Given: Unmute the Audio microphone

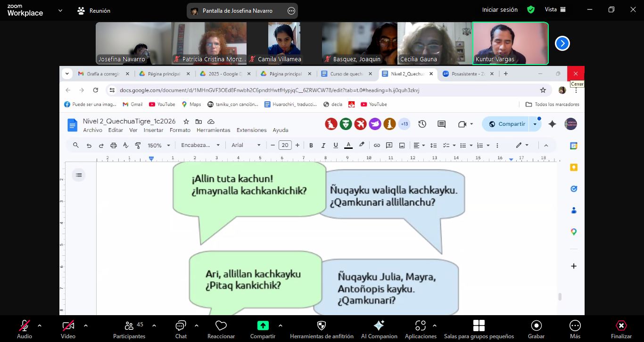Looking at the screenshot, I should (25, 326).
